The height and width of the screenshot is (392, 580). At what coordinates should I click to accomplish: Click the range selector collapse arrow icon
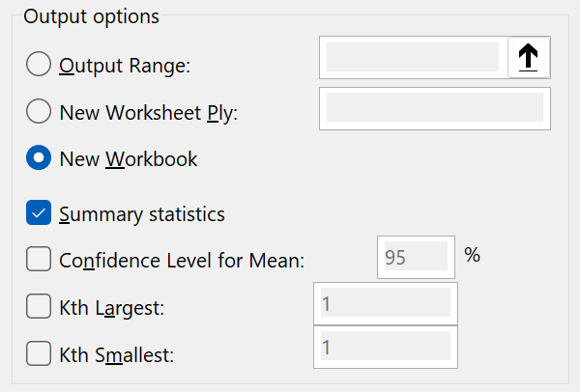[x=528, y=58]
